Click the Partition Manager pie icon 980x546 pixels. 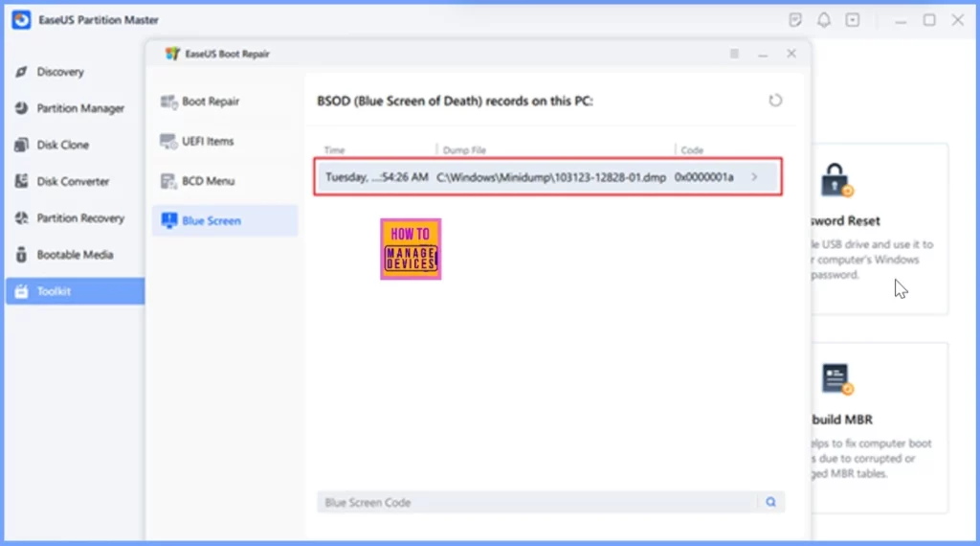pyautogui.click(x=21, y=108)
